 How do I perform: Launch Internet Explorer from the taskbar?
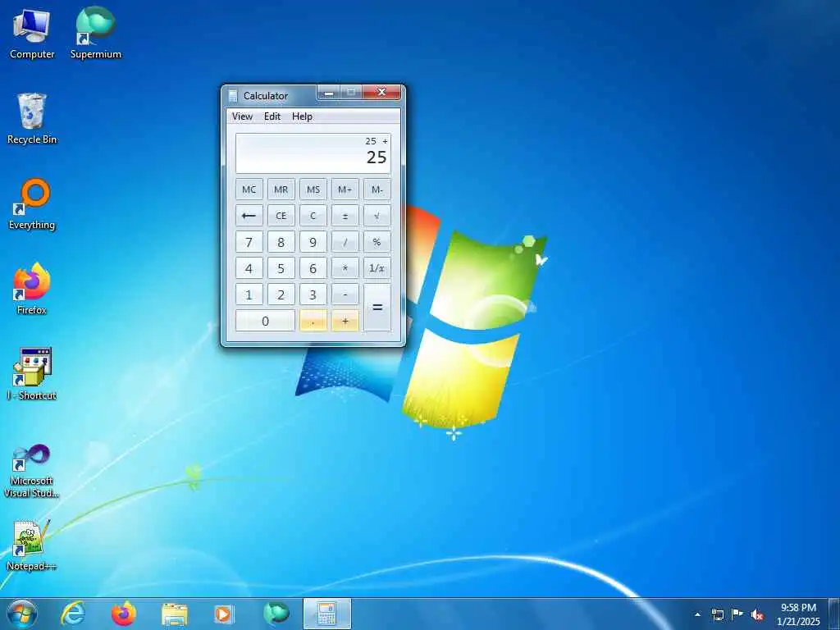pyautogui.click(x=73, y=614)
